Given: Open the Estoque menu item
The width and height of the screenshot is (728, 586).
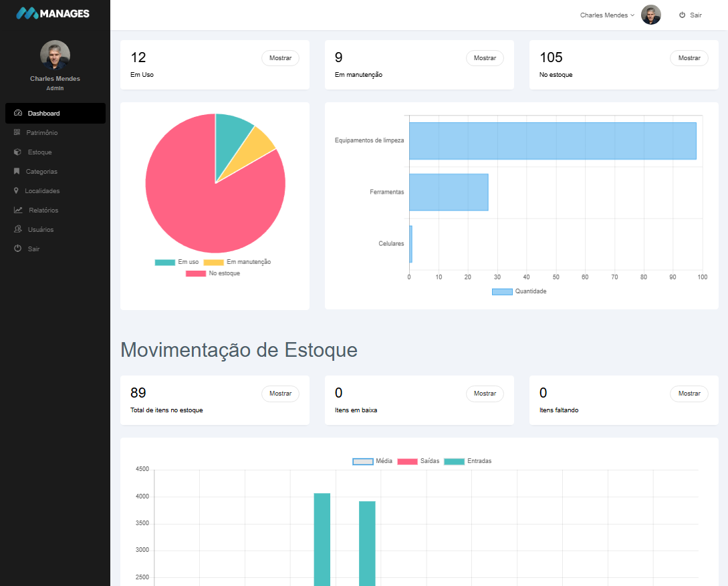Looking at the screenshot, I should (x=39, y=152).
